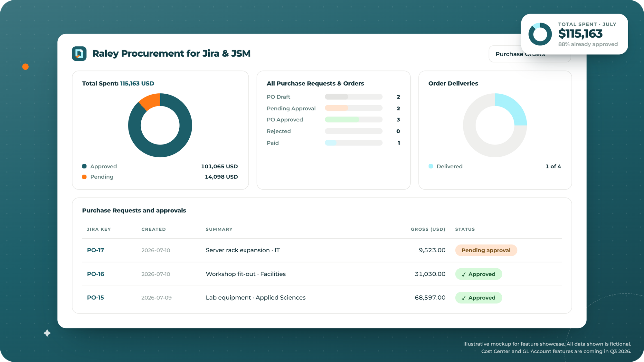Click the Raley Procurement app logo icon
This screenshot has width=644, height=362.
[79, 53]
